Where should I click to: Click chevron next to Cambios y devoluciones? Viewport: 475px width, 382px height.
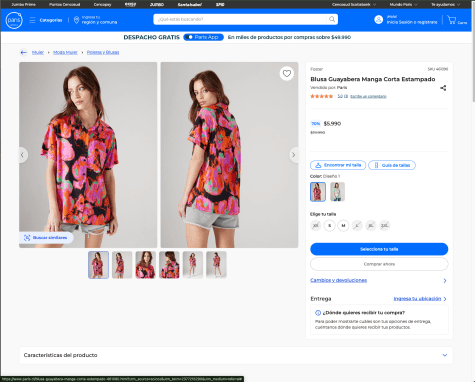click(x=445, y=281)
